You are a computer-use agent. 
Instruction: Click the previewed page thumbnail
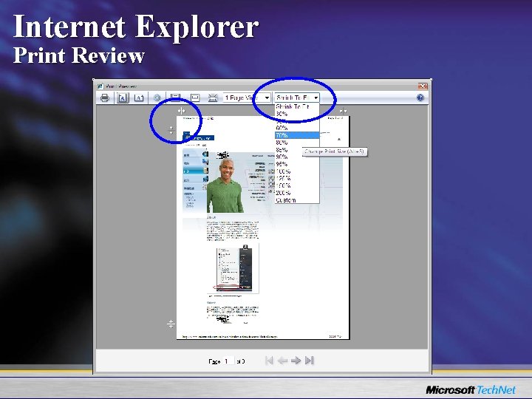click(263, 228)
